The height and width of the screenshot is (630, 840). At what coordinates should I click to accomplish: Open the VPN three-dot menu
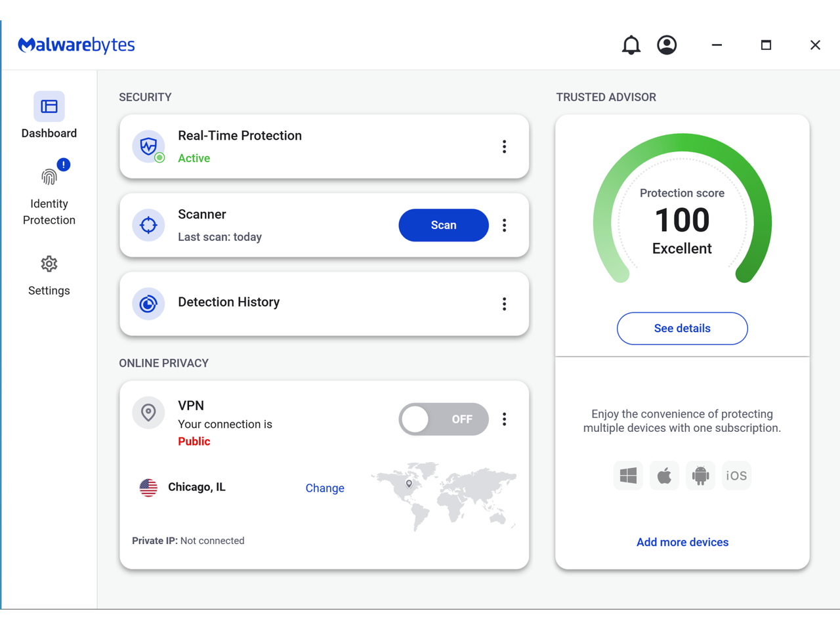(x=504, y=419)
